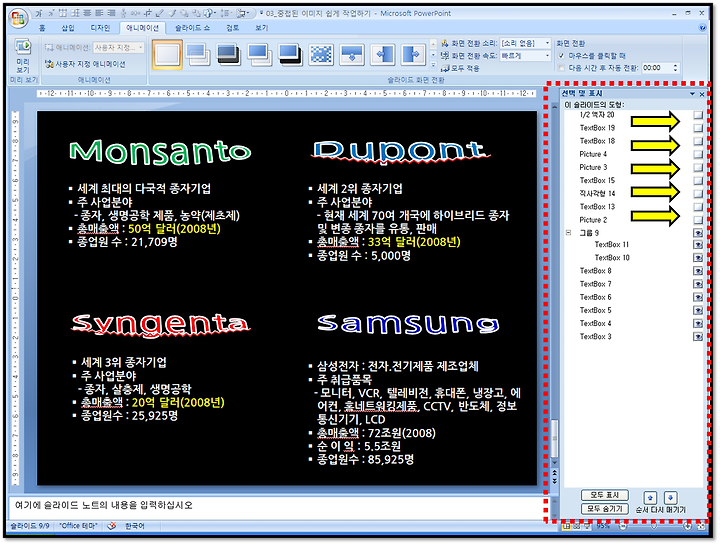Apply the wipe left transition
The width and height of the screenshot is (720, 545).
coord(383,55)
